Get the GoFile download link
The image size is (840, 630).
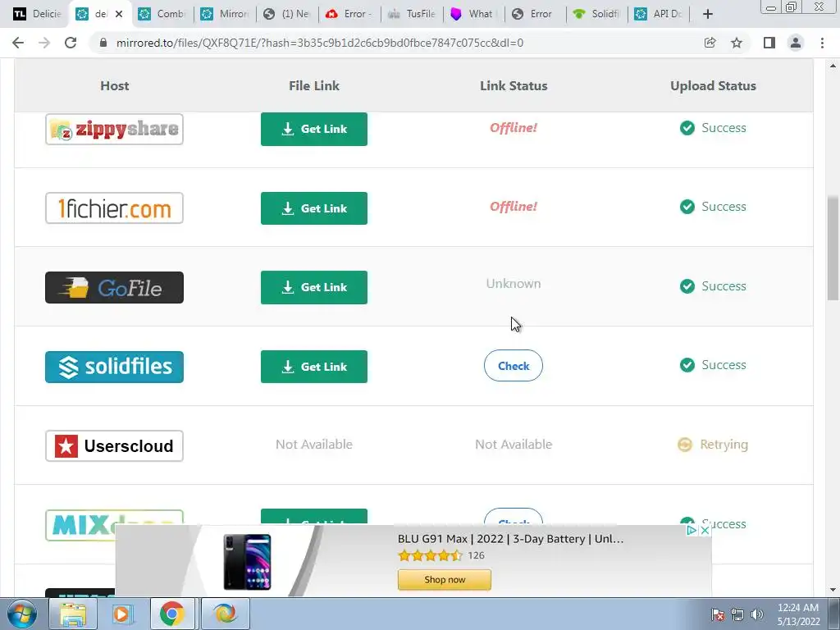click(314, 287)
